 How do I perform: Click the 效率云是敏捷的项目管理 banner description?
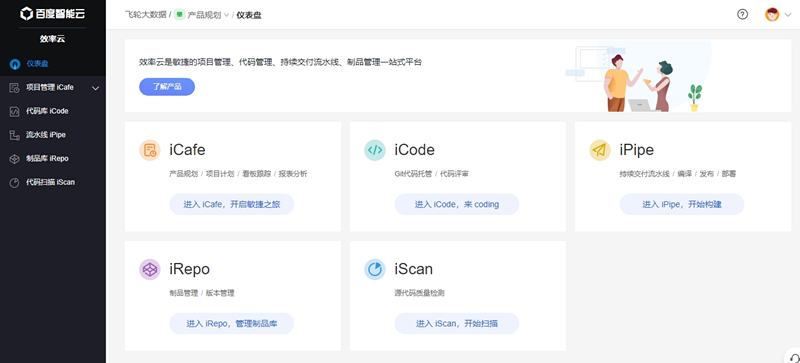pos(281,62)
